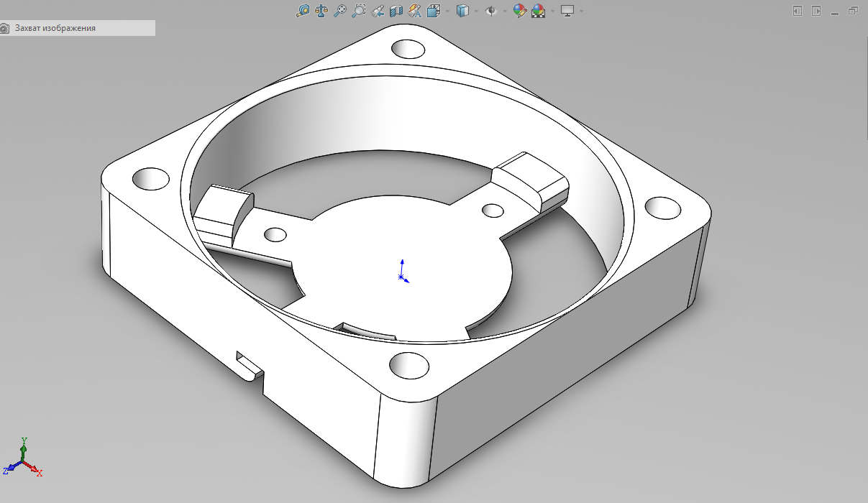Click the View Orientation cube icon

pos(434,11)
